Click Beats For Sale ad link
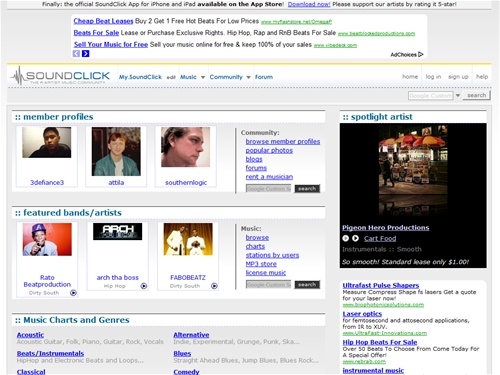The width and height of the screenshot is (500, 375). point(96,33)
